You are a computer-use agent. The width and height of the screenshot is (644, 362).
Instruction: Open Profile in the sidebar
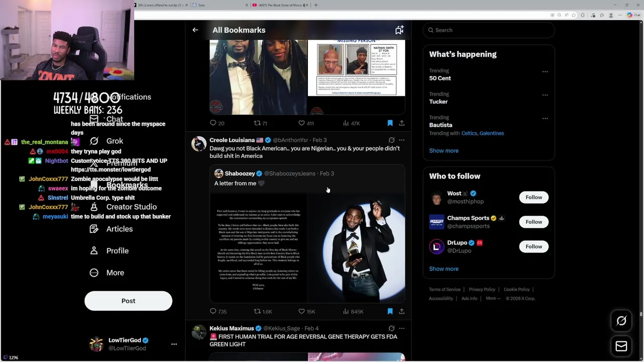point(109,250)
